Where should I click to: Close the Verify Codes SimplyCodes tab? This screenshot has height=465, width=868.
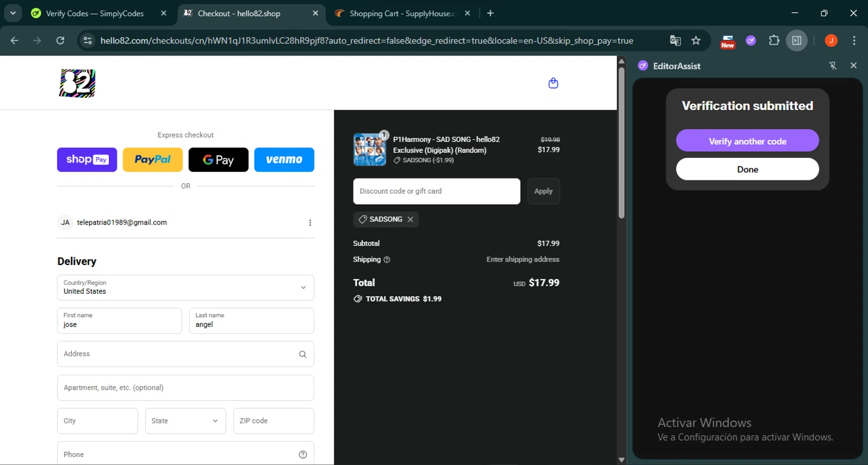164,13
